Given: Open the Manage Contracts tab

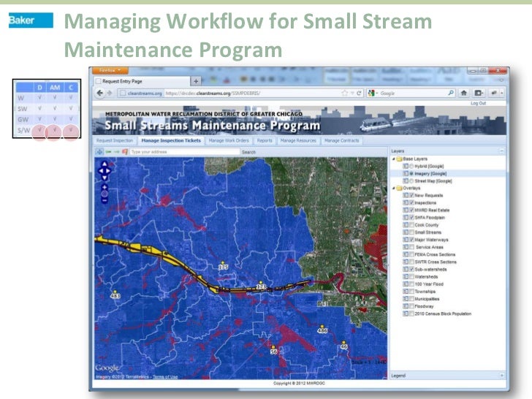Looking at the screenshot, I should 342,140.
